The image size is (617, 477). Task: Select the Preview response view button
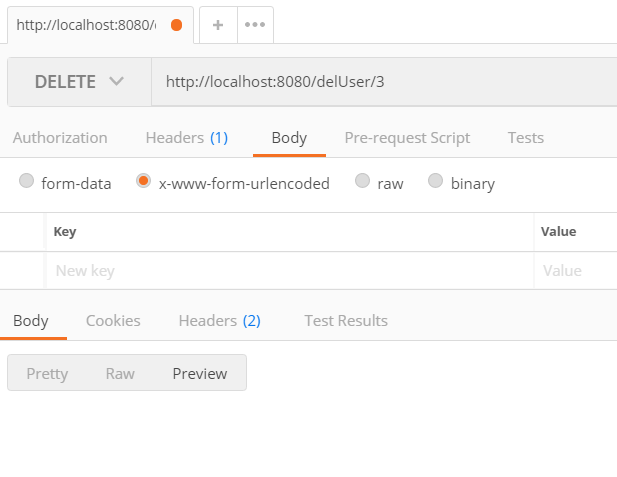coord(200,373)
